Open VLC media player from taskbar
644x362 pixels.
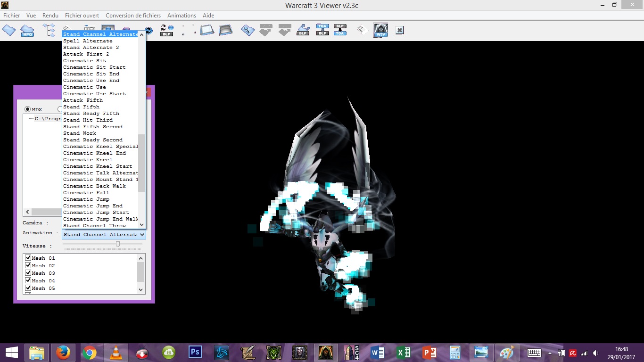[116, 353]
